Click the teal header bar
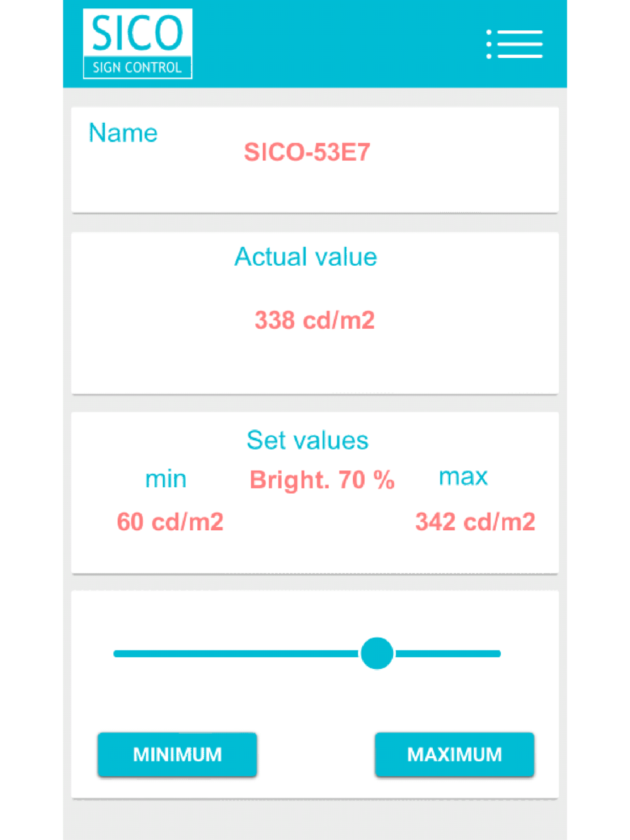This screenshot has height=840, width=630. click(315, 43)
